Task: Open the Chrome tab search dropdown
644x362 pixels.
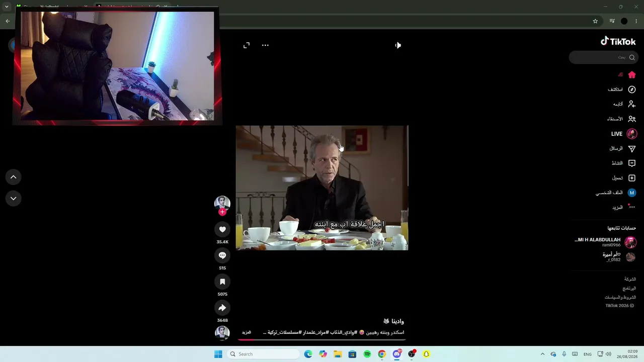Action: [7, 7]
